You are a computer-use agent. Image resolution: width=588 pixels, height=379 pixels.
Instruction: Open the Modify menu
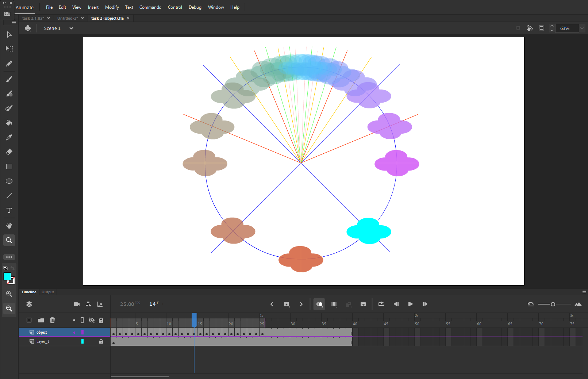point(112,7)
